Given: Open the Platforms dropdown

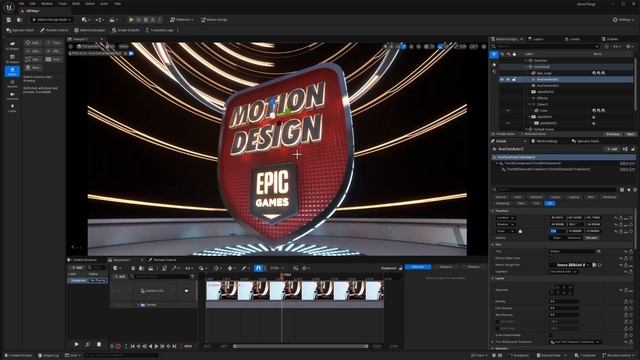Looking at the screenshot, I should coord(182,20).
